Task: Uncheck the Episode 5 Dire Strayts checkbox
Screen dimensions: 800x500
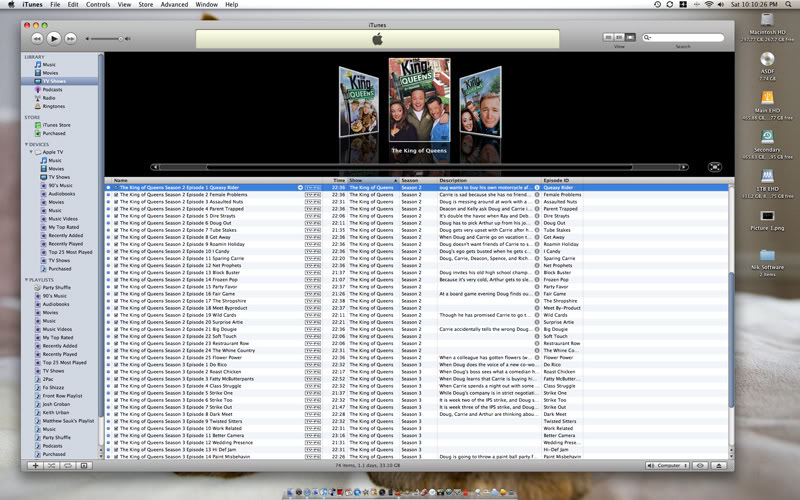Action: [x=116, y=216]
